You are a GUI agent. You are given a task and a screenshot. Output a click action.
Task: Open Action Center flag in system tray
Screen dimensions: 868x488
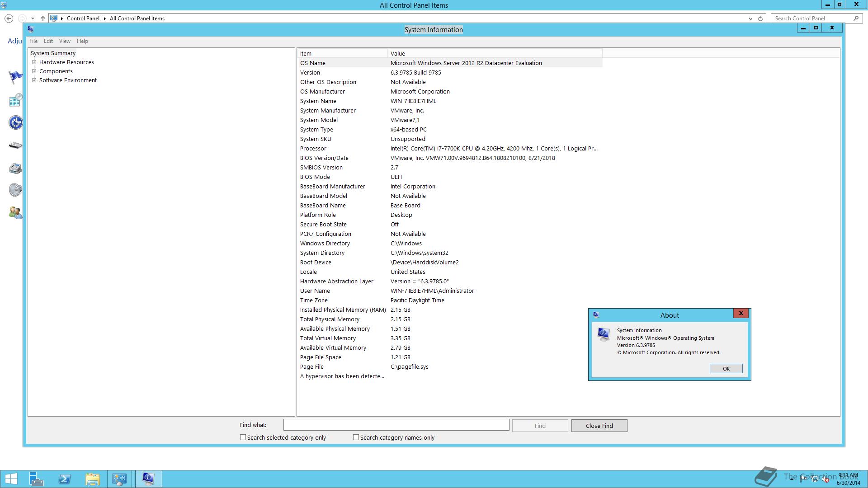point(803,479)
